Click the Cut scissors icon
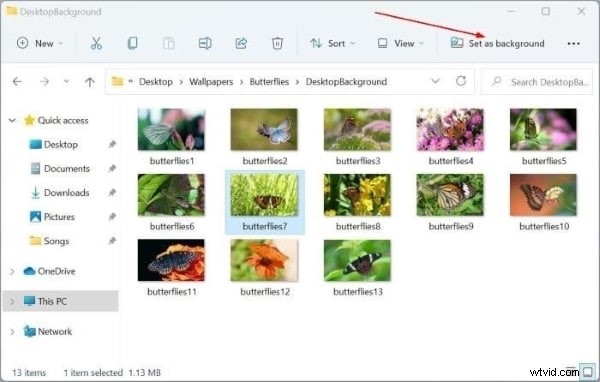The image size is (600, 382). click(x=96, y=43)
